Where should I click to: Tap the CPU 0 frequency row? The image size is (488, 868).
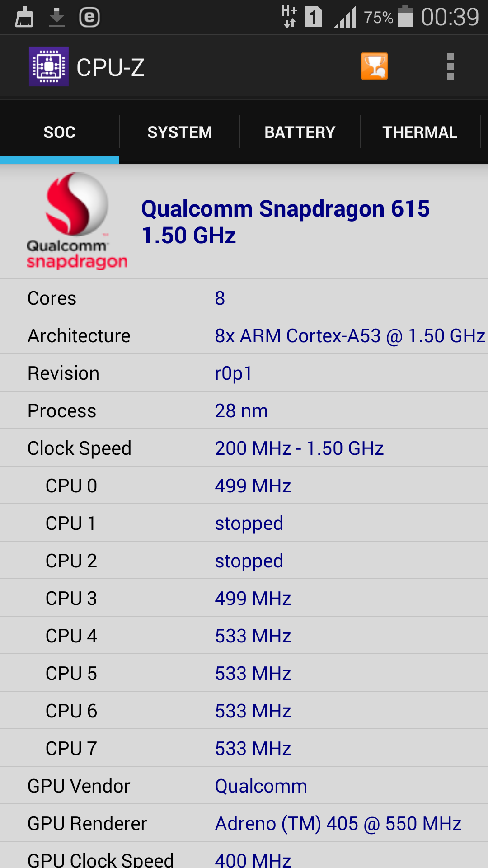tap(244, 486)
